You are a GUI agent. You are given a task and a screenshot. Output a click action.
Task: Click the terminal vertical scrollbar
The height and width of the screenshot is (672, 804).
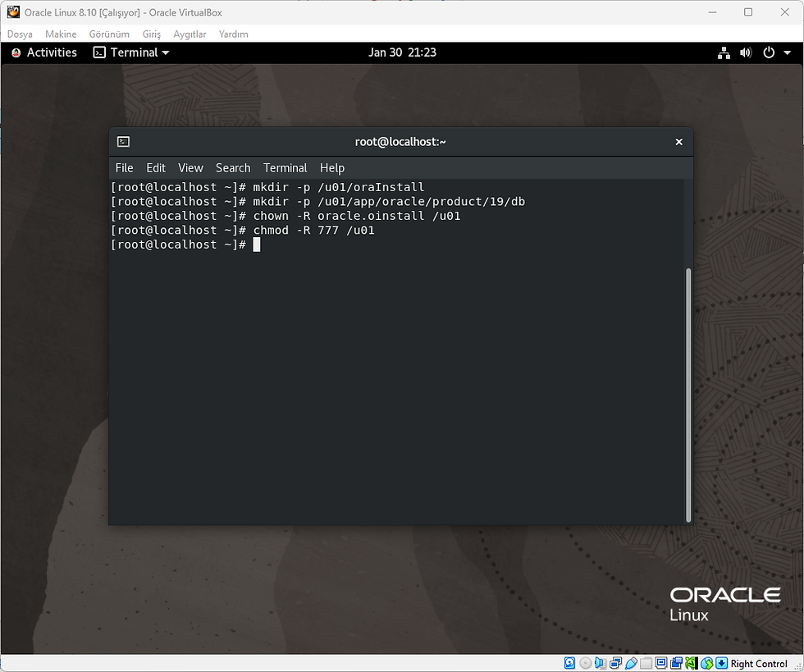coord(688,395)
